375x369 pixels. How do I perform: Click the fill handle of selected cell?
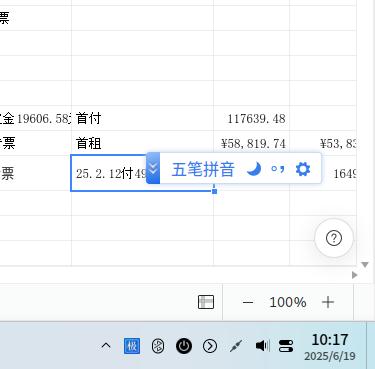click(215, 191)
